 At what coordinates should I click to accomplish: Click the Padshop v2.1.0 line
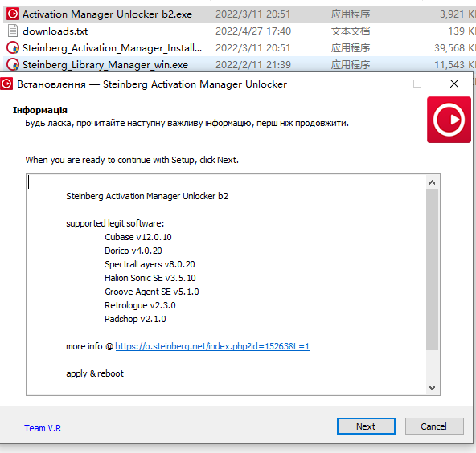pyautogui.click(x=135, y=319)
